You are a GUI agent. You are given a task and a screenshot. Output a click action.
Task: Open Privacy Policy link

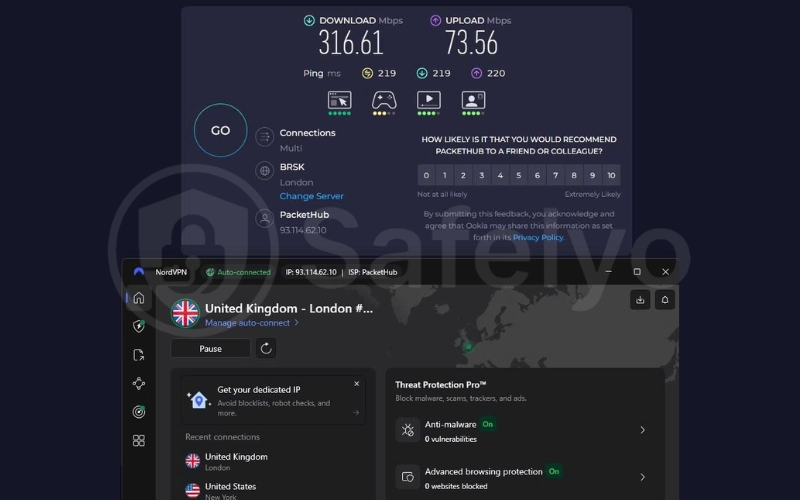pos(538,237)
